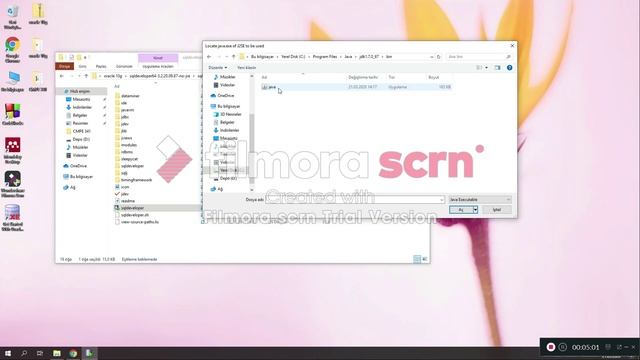The width and height of the screenshot is (640, 360).
Task: Select CMPE 341 folder in Explorer sidebar
Action: (81, 131)
